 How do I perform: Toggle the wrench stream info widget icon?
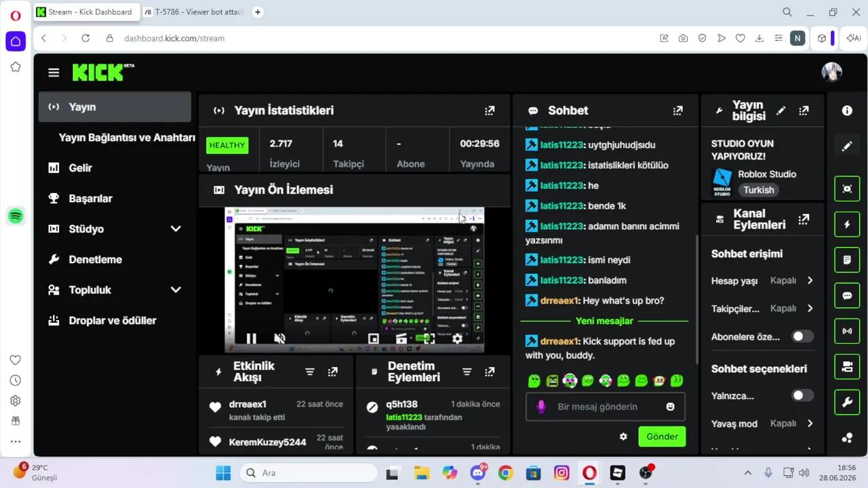[847, 403]
